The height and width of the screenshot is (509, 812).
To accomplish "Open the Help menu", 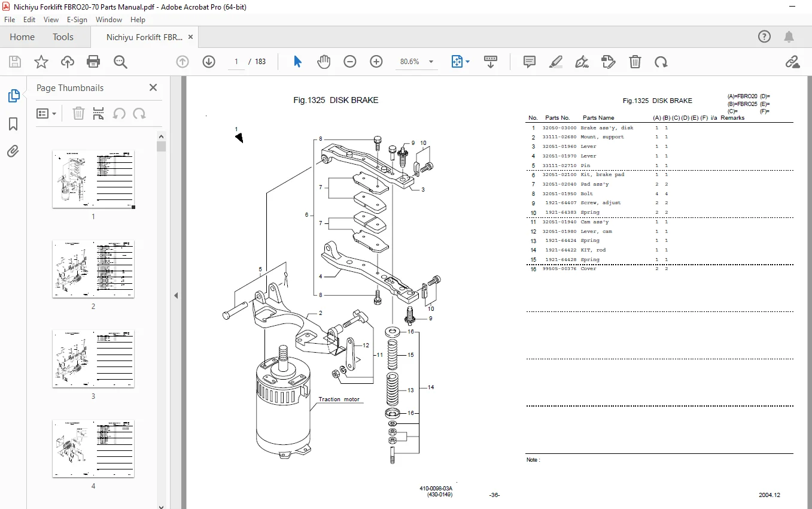I will [x=138, y=20].
